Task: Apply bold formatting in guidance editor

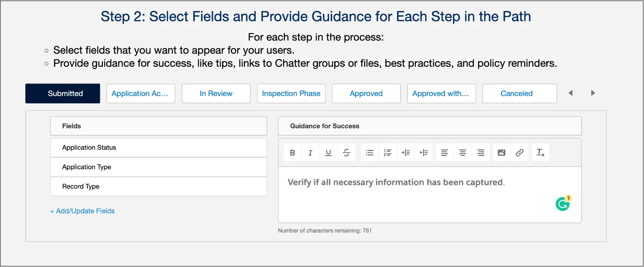Action: (x=292, y=152)
